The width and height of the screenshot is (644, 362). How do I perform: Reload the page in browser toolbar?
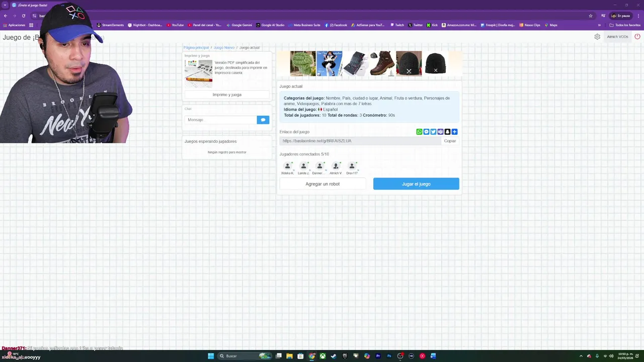(23, 16)
